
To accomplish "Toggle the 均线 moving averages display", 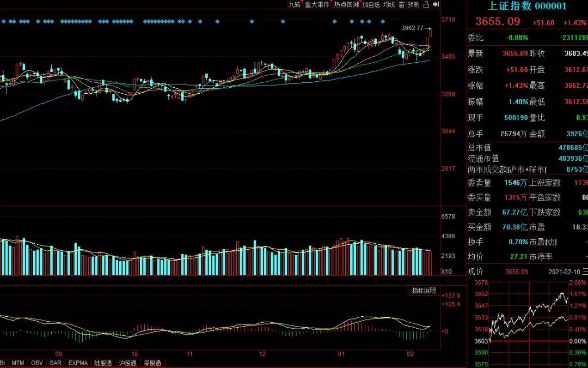I will (388, 4).
